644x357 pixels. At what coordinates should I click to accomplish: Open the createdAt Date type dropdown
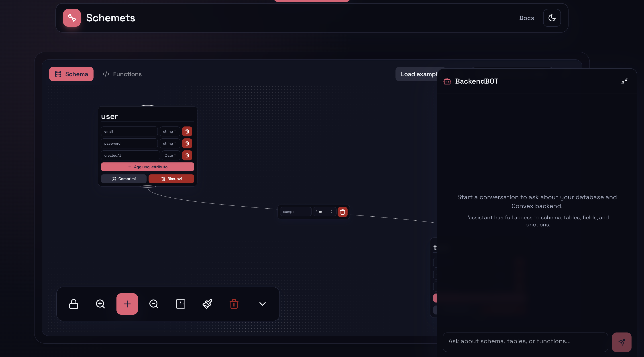tap(171, 155)
